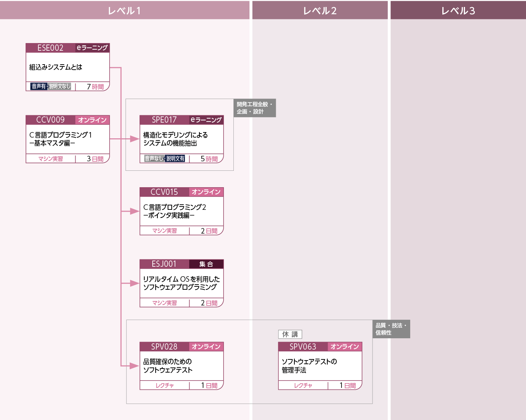The image size is (526, 420).
Task: Click the 1日間 duration on SPV028
Action: [x=209, y=385]
